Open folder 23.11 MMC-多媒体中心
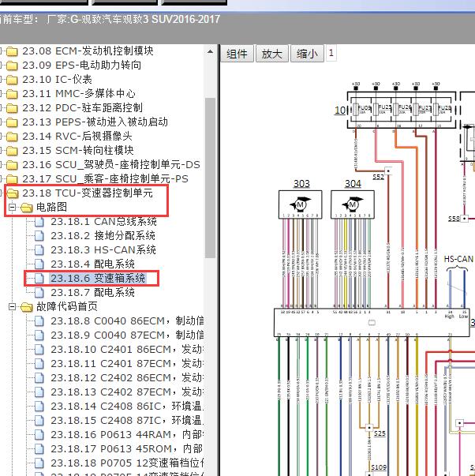This screenshot has width=475, height=476. coord(79,94)
